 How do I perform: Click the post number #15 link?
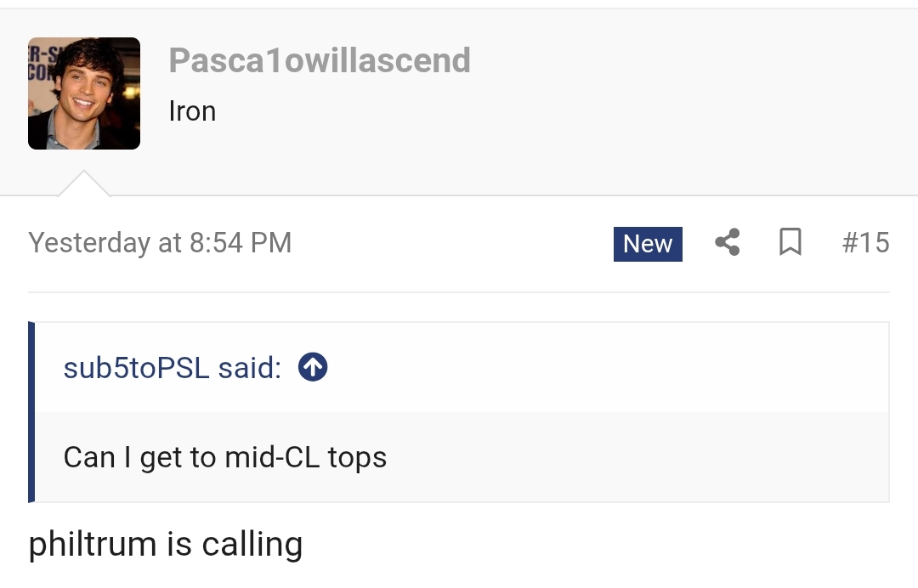[865, 243]
